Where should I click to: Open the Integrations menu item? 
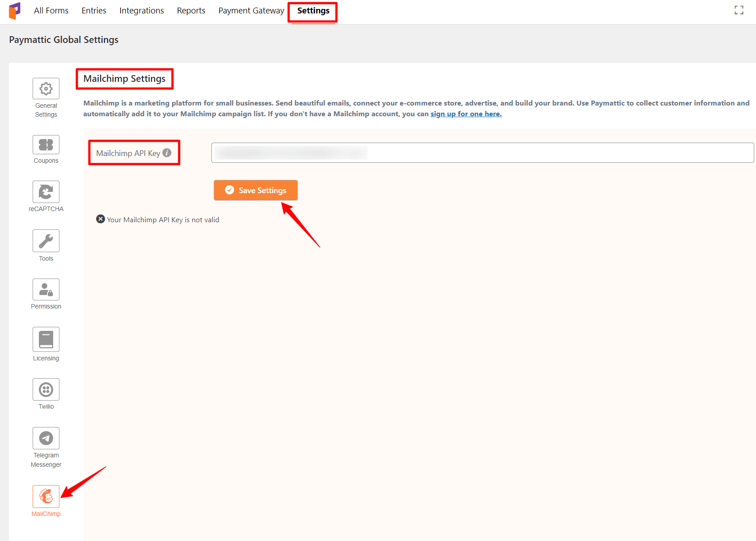pos(142,11)
